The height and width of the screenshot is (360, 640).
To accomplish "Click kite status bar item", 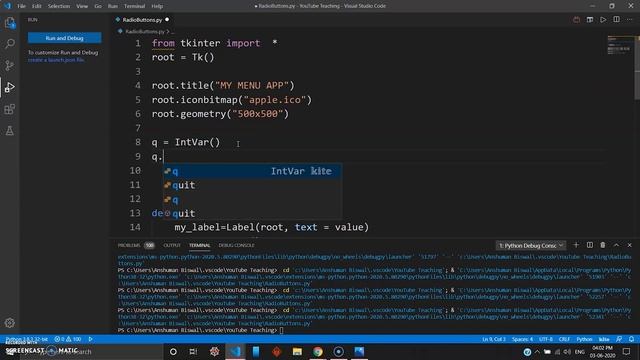I will pyautogui.click(x=604, y=339).
